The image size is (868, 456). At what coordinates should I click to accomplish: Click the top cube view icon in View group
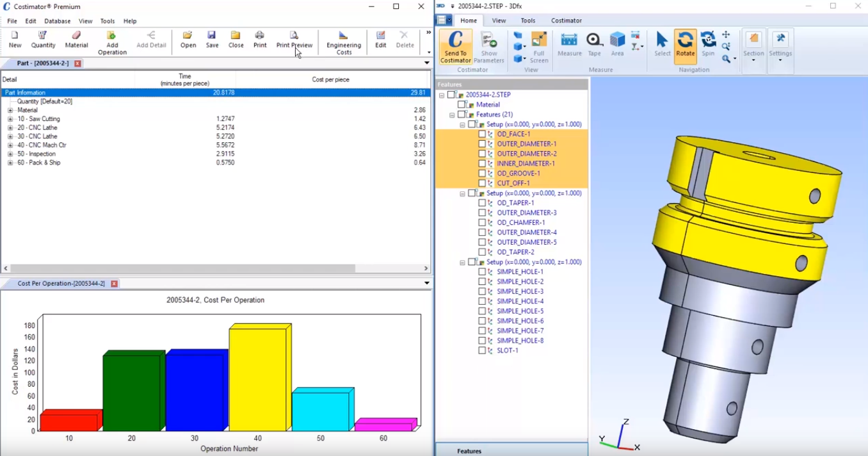click(x=518, y=36)
